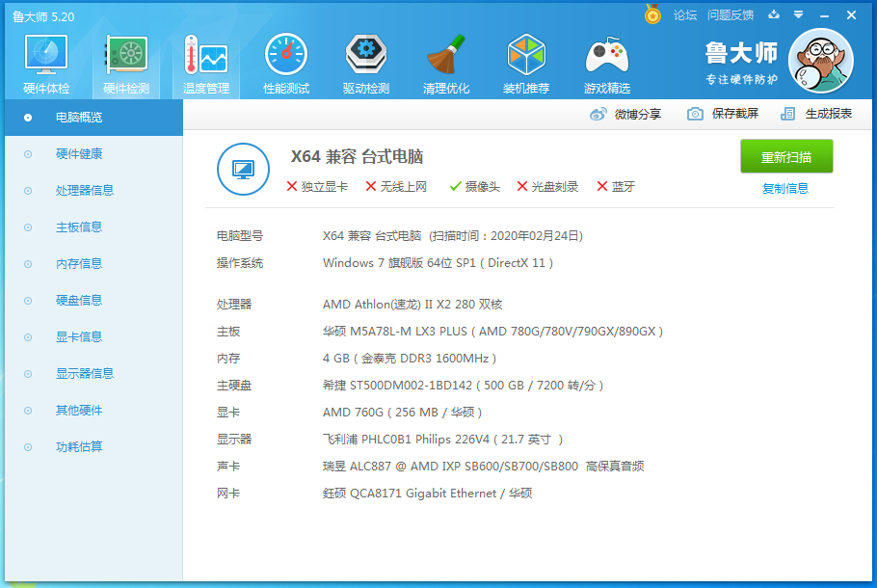Click 生成报表 text label
877x588 pixels.
(829, 114)
